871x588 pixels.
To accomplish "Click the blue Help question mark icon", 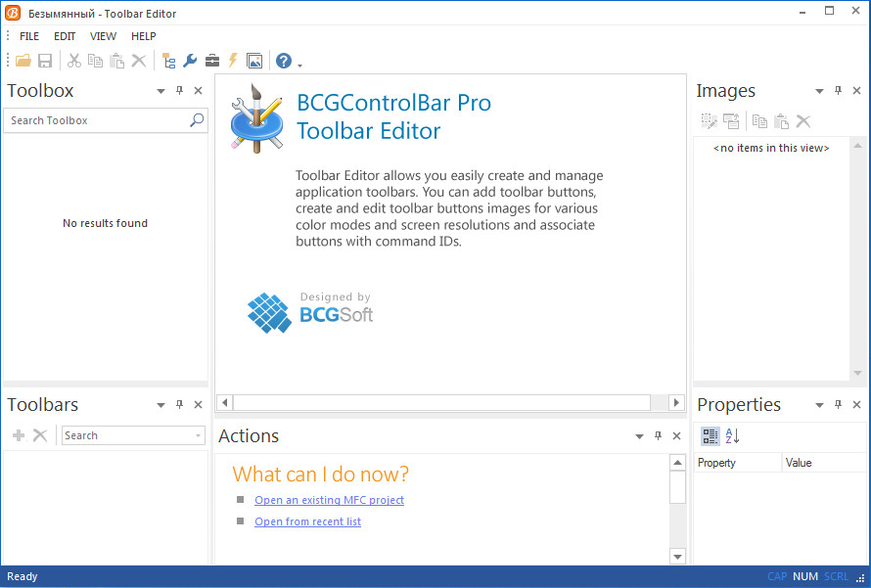I will click(284, 61).
